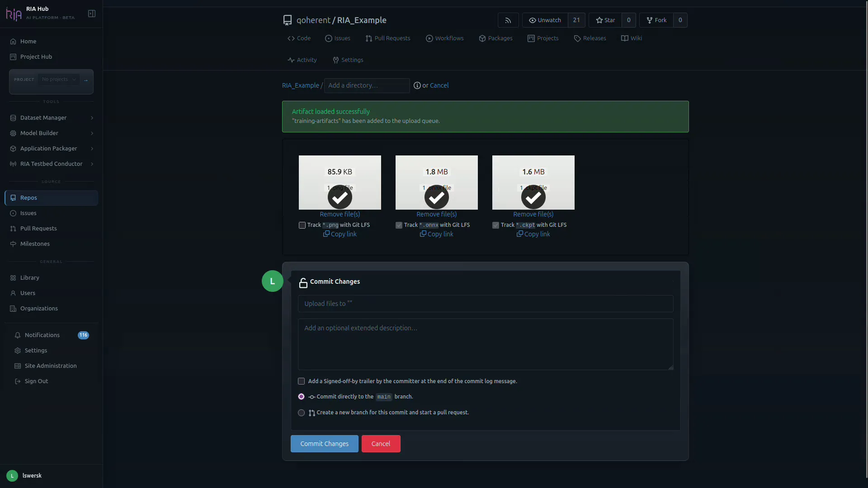Select Create a new branch radio option
Screen dimensions: 868x488
[x=301, y=413]
